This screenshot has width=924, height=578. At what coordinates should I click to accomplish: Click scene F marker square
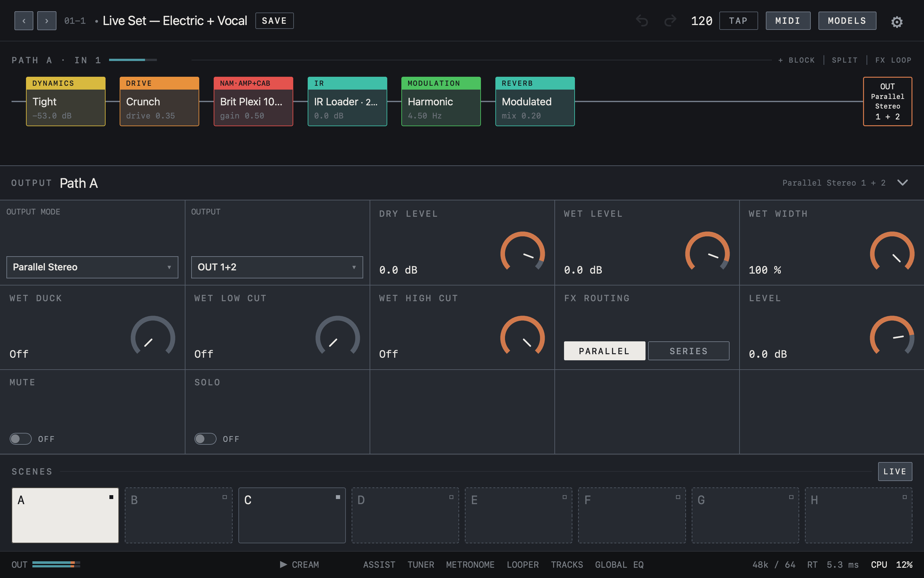(x=678, y=497)
